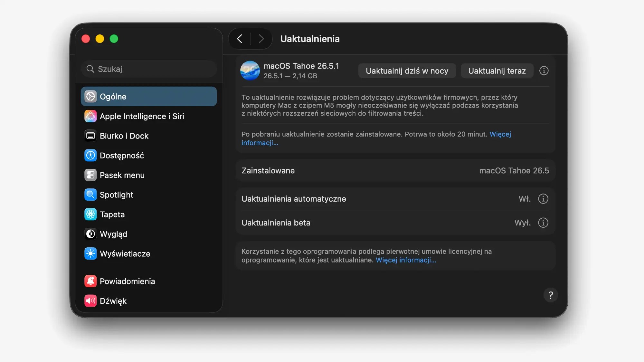
Task: Click the Spotlight magnifier icon
Action: (x=90, y=195)
